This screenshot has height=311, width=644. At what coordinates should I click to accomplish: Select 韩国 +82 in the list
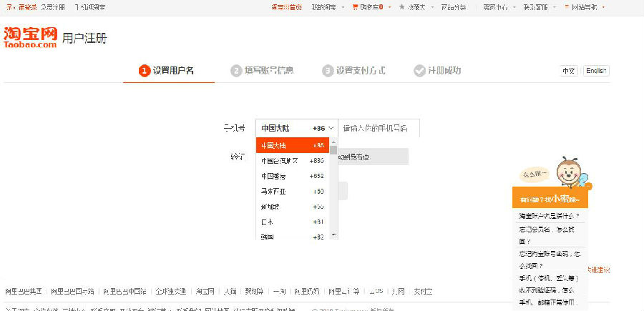293,235
